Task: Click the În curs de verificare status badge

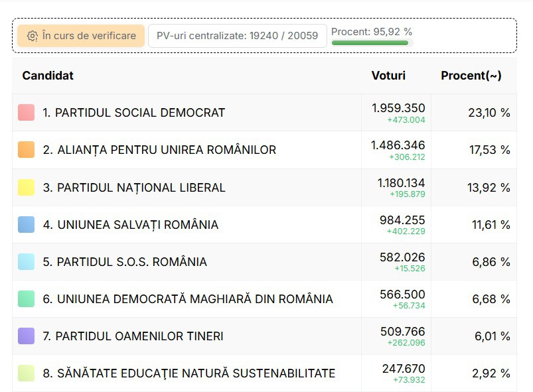Action: click(81, 36)
